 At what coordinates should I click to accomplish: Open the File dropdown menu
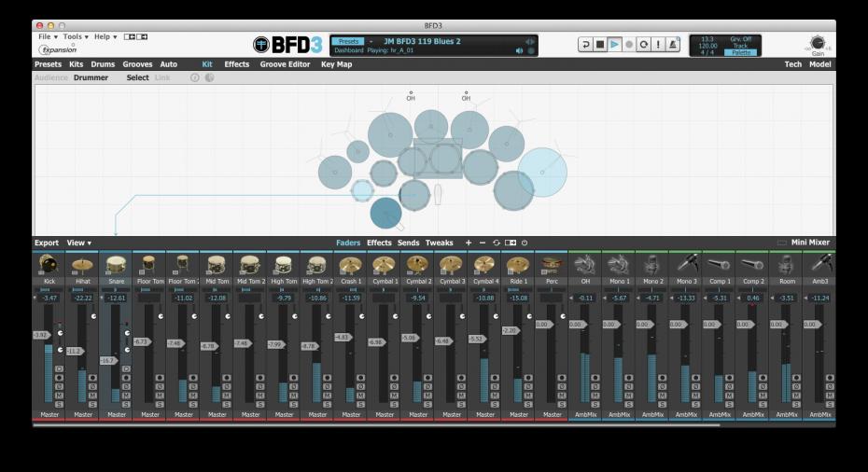point(49,36)
